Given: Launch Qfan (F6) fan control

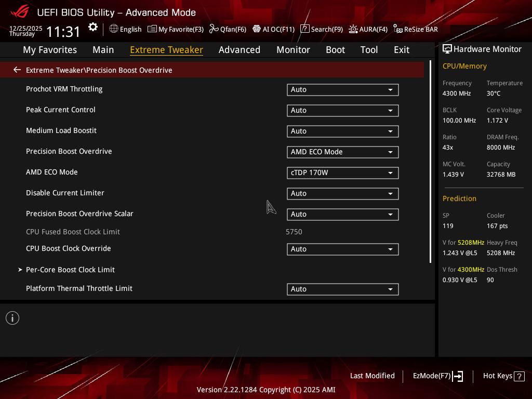Looking at the screenshot, I should (x=228, y=29).
